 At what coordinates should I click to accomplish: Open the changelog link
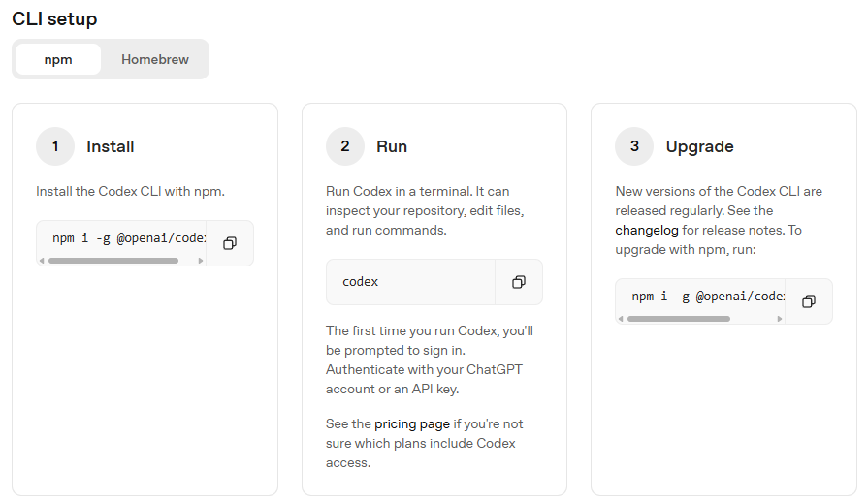(x=646, y=231)
